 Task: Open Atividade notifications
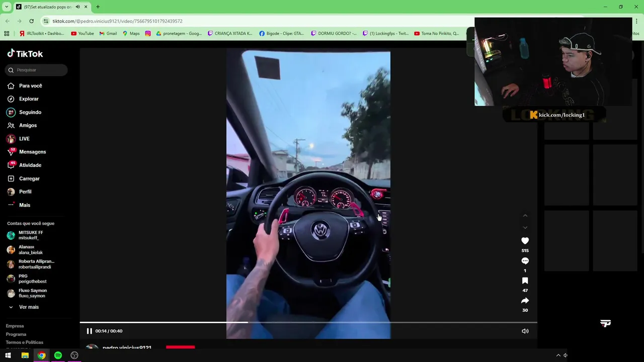click(x=25, y=165)
